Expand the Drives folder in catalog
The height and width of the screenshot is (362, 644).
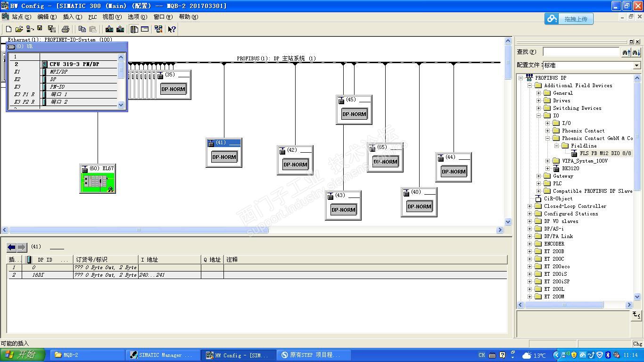click(538, 100)
